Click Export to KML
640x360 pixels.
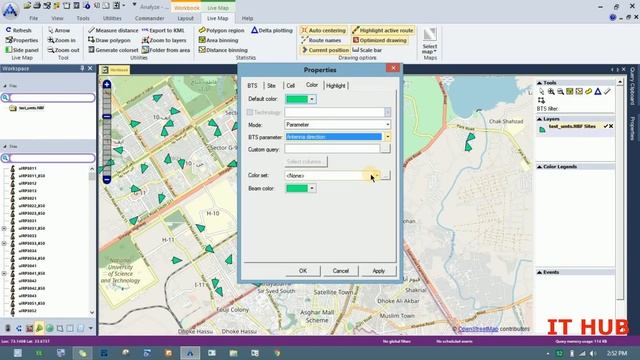[163, 30]
